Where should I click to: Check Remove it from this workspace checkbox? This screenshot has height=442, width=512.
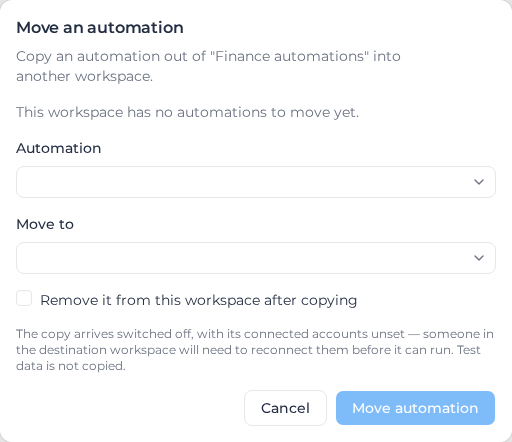tap(24, 298)
